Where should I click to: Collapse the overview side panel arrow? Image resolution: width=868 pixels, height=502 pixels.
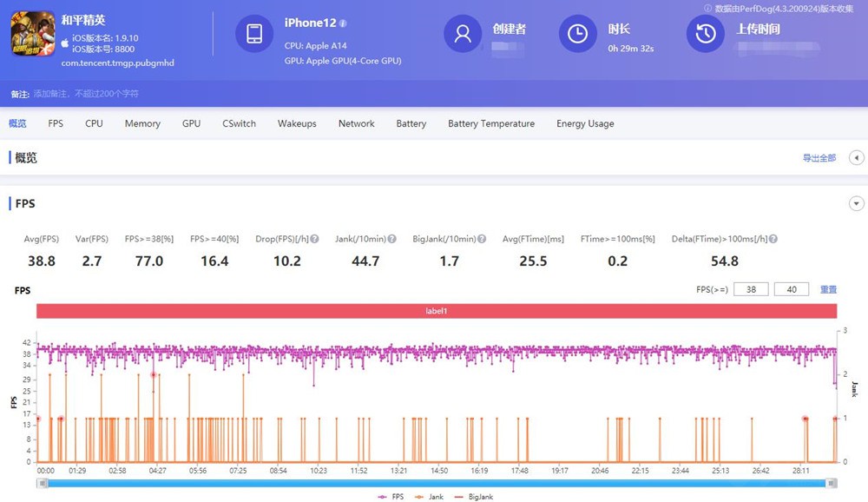(857, 158)
